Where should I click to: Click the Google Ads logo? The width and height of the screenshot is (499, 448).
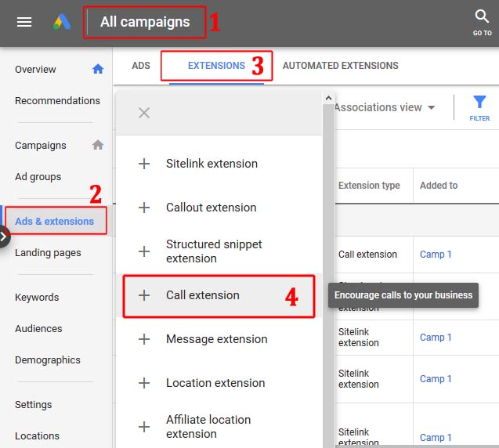coord(62,22)
